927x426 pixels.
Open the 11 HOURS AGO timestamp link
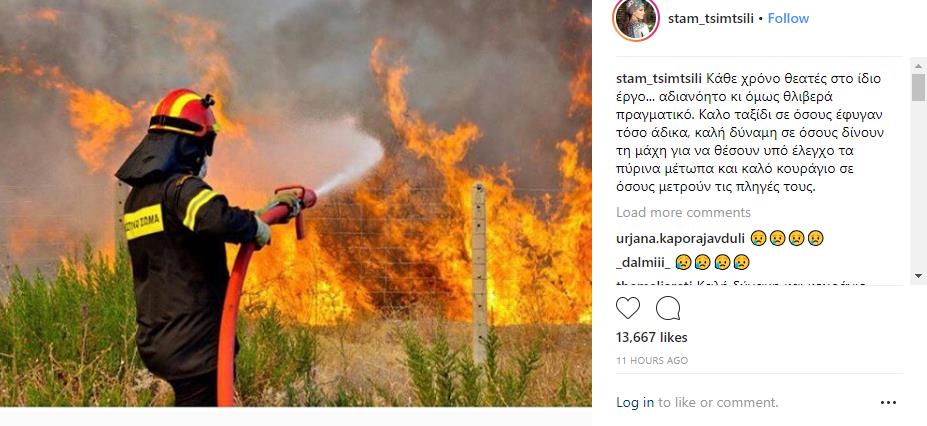(x=652, y=360)
